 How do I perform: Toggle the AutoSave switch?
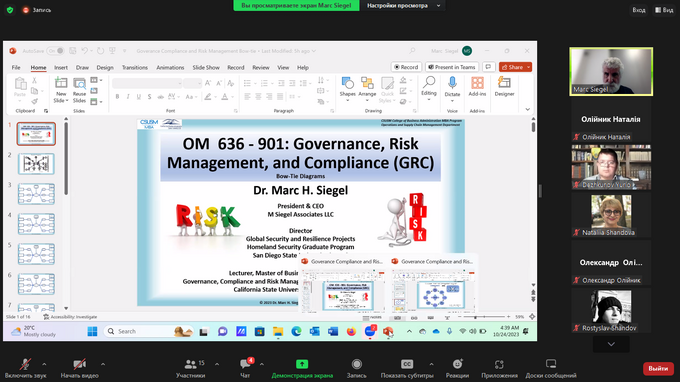coord(56,51)
